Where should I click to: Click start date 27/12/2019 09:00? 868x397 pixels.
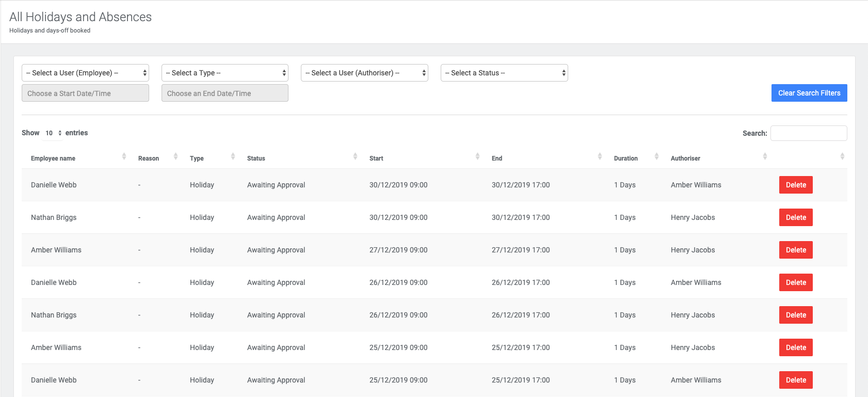pos(398,250)
